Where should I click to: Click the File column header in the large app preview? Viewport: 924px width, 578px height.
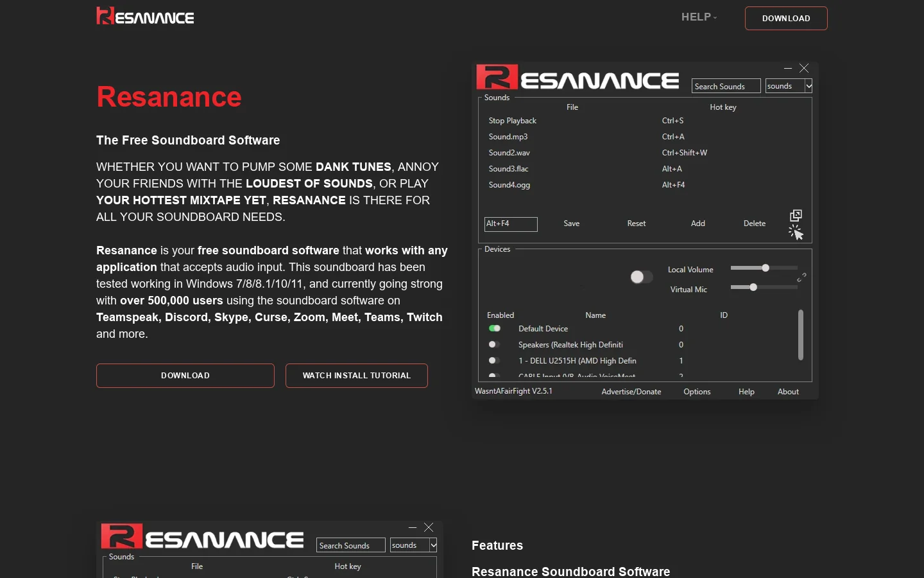coord(572,107)
